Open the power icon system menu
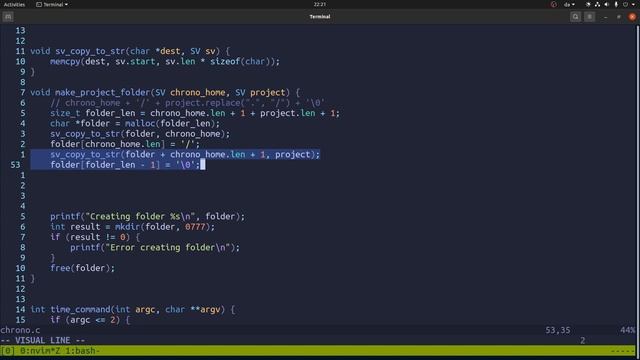 625,4
